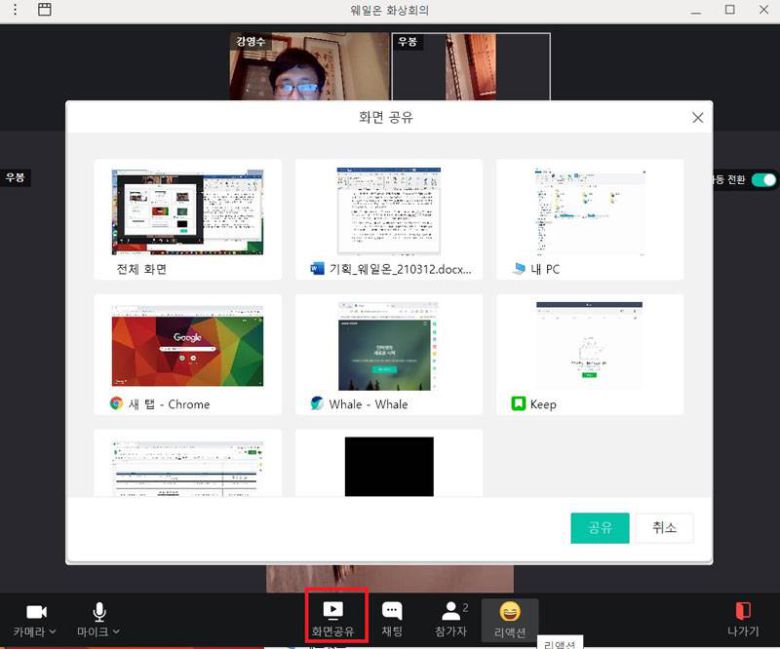Expand the 마이크 options chevron
Image resolution: width=780 pixels, height=649 pixels.
point(116,632)
